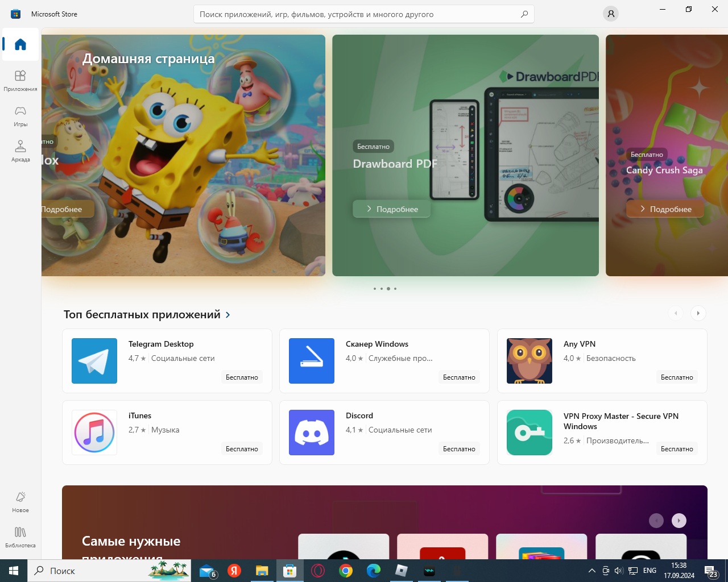The width and height of the screenshot is (728, 582).
Task: Open clock showing 15:38
Action: pyautogui.click(x=679, y=571)
